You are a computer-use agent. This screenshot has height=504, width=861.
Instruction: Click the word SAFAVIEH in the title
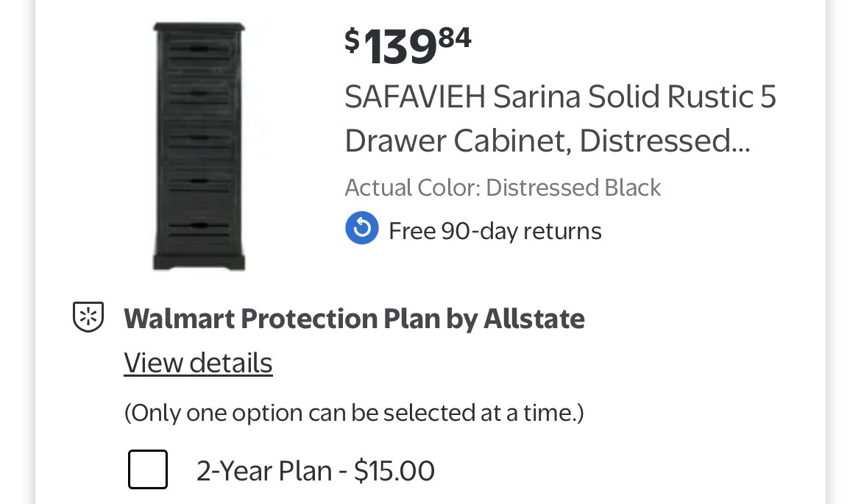coord(414,97)
